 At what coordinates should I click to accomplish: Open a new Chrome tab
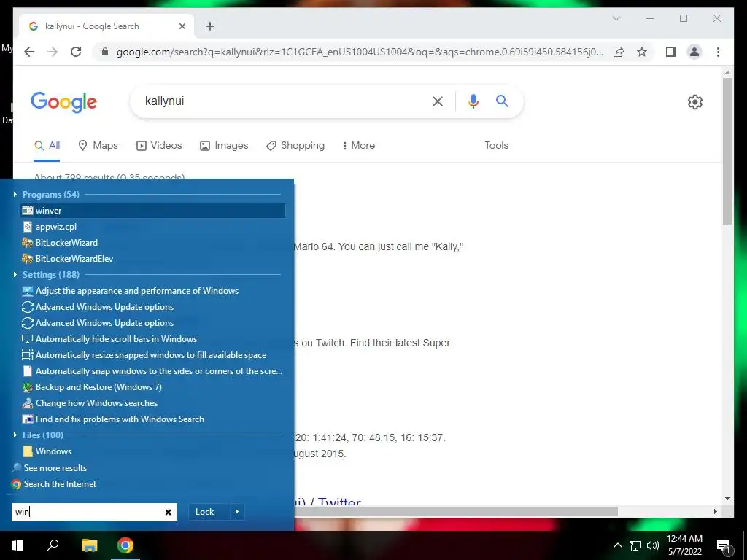[x=210, y=26]
